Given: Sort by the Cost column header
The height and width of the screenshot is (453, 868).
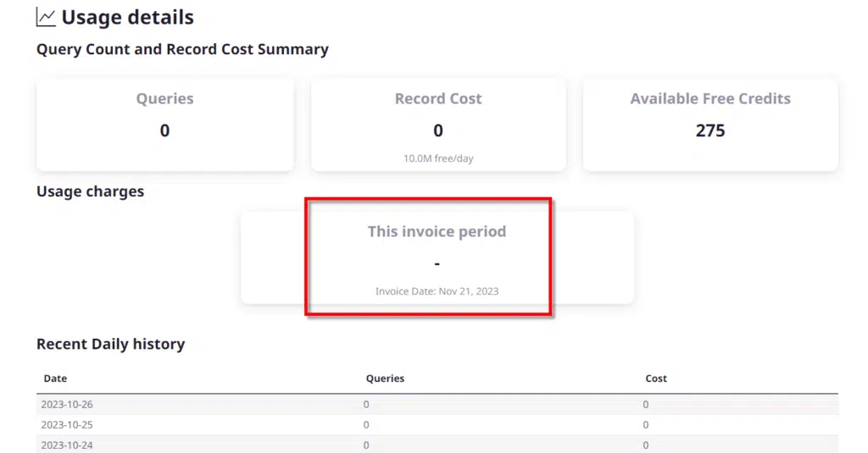Looking at the screenshot, I should click(656, 378).
